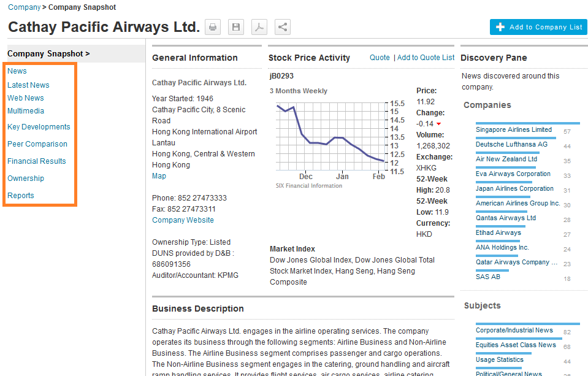Screen dimensions: 588x376
Task: Click the Map link under address
Action: 159,176
